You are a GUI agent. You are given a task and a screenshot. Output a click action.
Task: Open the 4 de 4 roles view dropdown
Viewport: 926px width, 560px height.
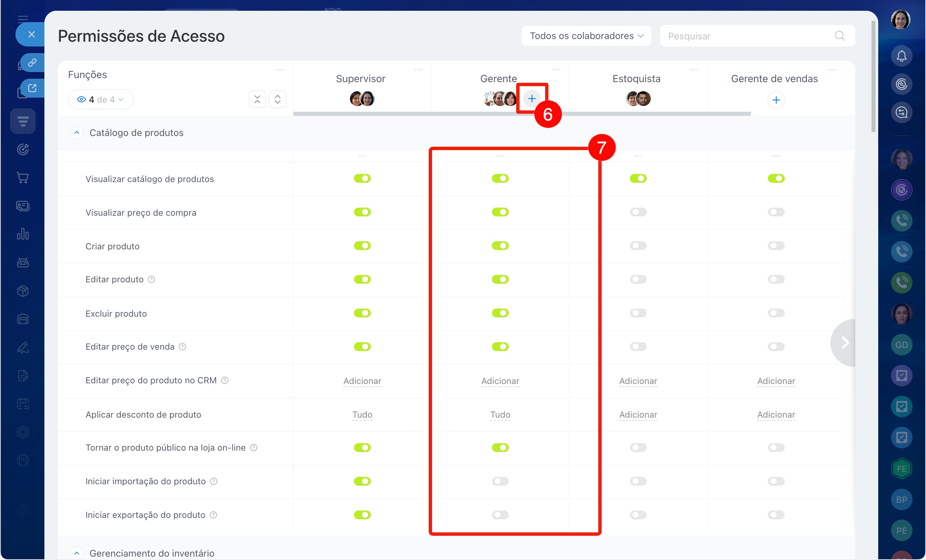pos(100,100)
